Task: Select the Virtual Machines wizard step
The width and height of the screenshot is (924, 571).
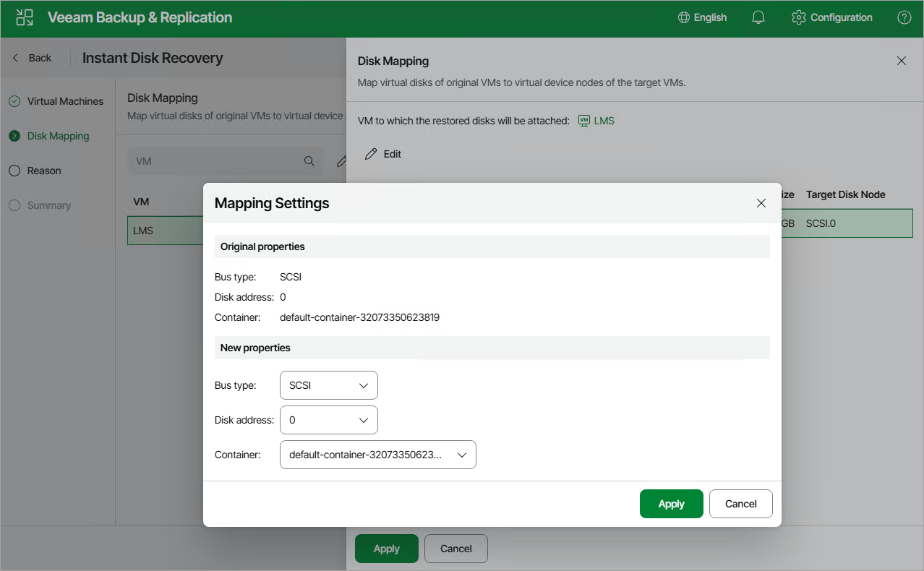Action: pos(57,101)
